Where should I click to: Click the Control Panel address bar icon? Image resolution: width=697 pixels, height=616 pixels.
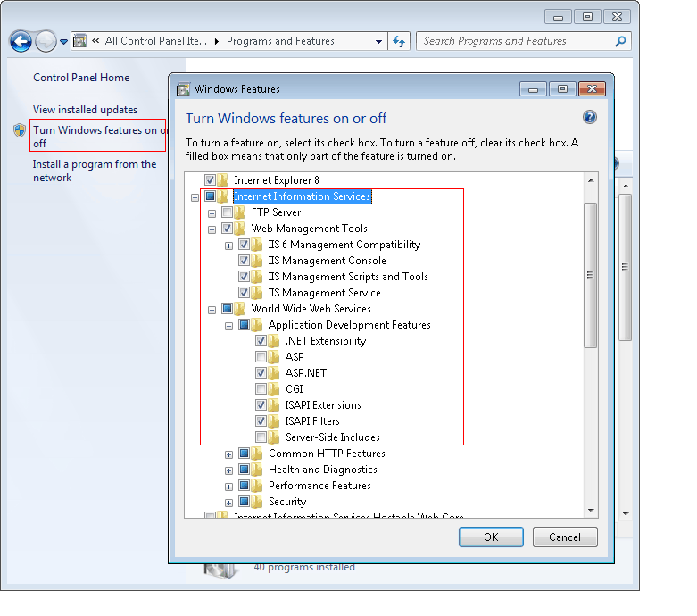(x=79, y=41)
